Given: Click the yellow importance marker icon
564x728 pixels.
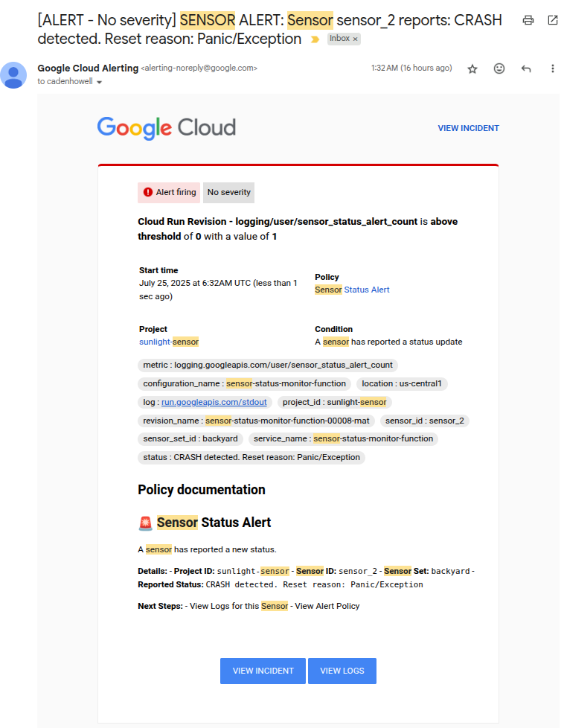Looking at the screenshot, I should point(315,39).
